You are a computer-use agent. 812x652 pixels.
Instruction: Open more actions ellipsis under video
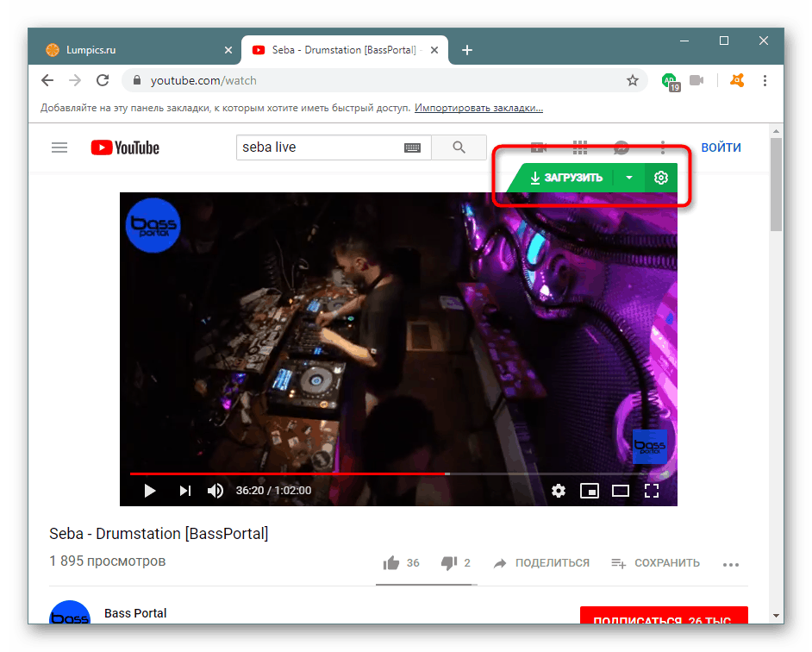[x=731, y=564]
